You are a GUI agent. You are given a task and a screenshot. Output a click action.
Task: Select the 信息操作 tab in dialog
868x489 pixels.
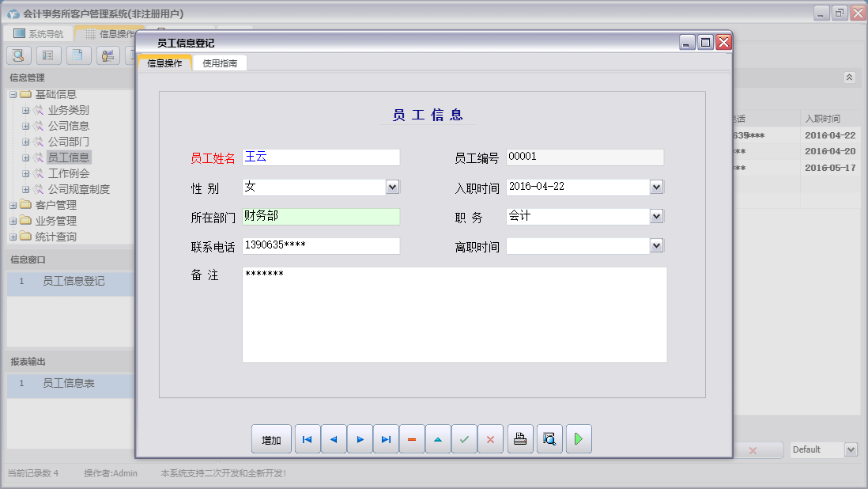point(164,63)
